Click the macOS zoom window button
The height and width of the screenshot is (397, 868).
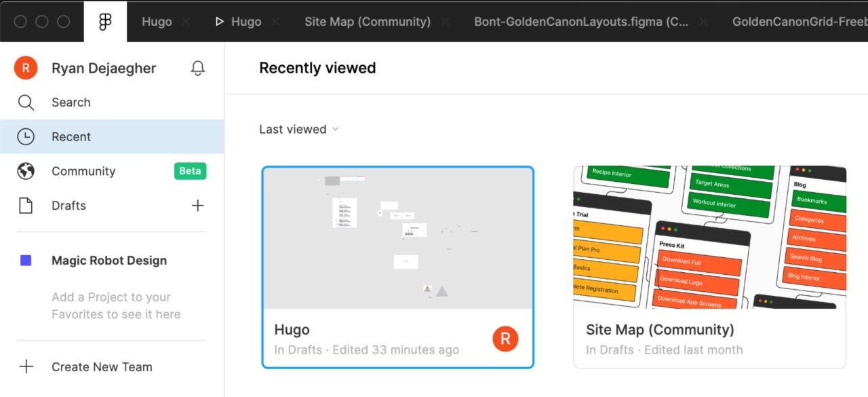pyautogui.click(x=64, y=22)
